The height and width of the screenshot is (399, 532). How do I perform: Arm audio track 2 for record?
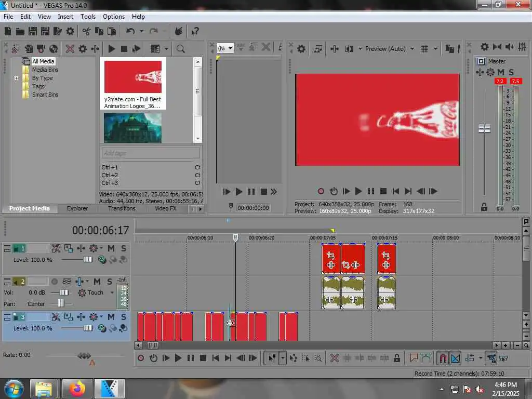coord(54,282)
